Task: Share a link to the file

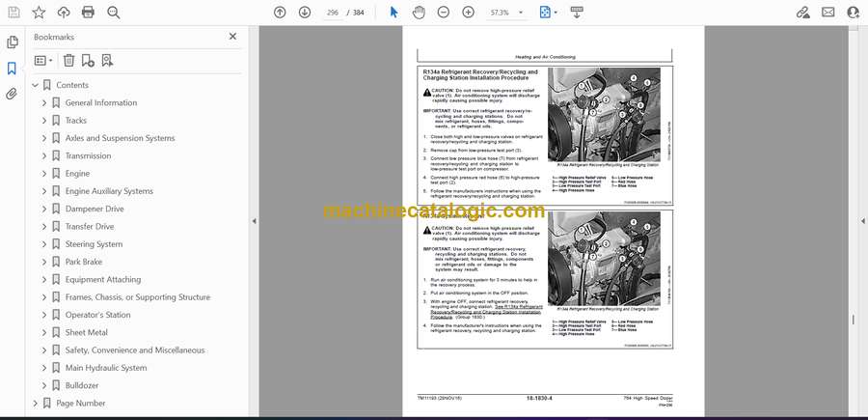Action: coord(802,13)
